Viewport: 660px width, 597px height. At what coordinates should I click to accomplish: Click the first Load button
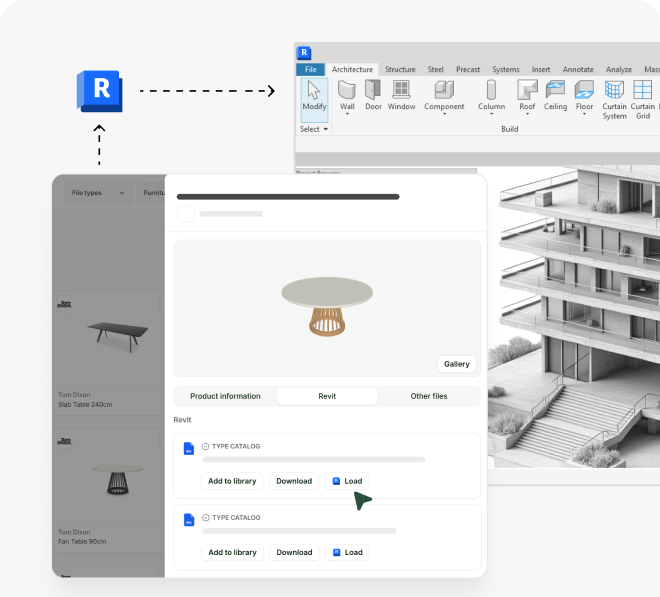(x=347, y=481)
